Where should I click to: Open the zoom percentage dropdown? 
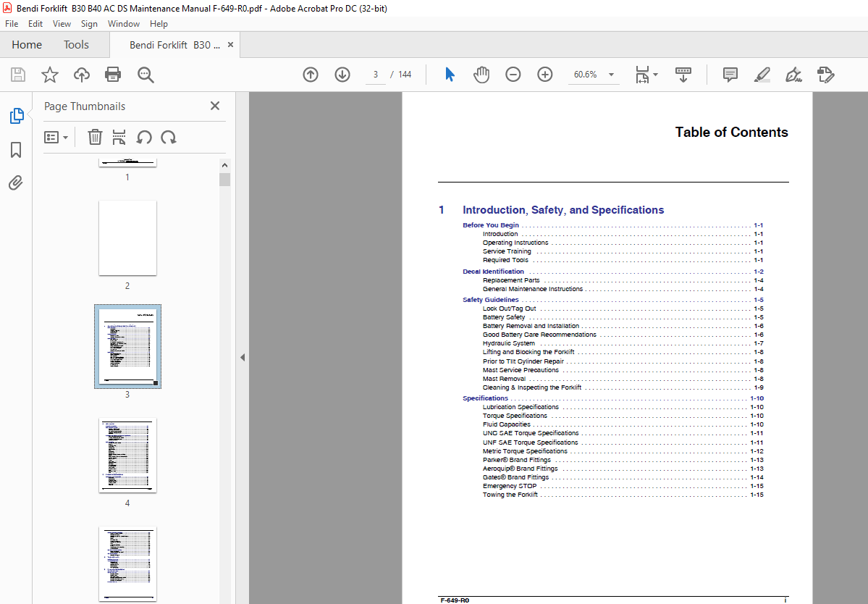(611, 75)
